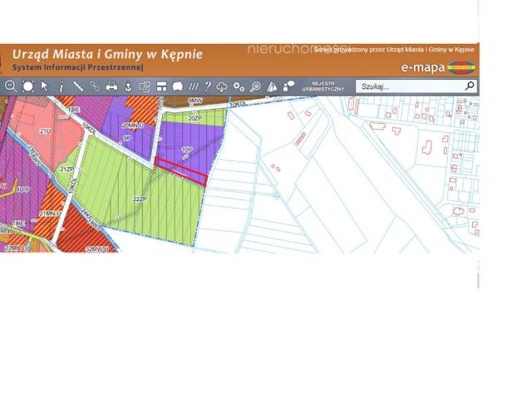Open the help question mark icon
Screen dimensions: 532x399
click(x=208, y=86)
